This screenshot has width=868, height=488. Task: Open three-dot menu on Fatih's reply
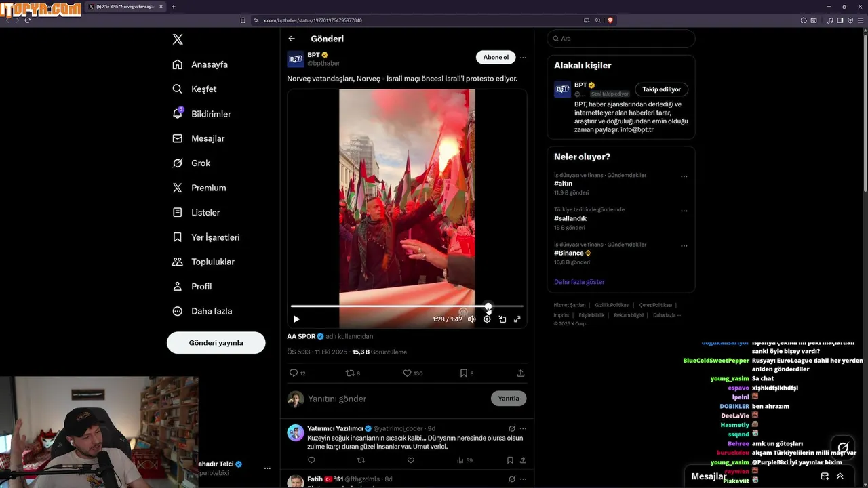(523, 479)
